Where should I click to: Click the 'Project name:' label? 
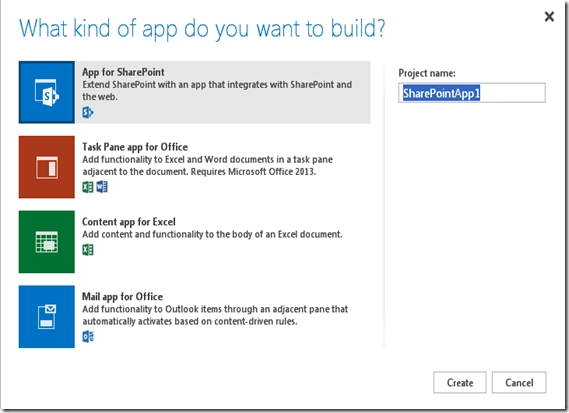[x=427, y=73]
